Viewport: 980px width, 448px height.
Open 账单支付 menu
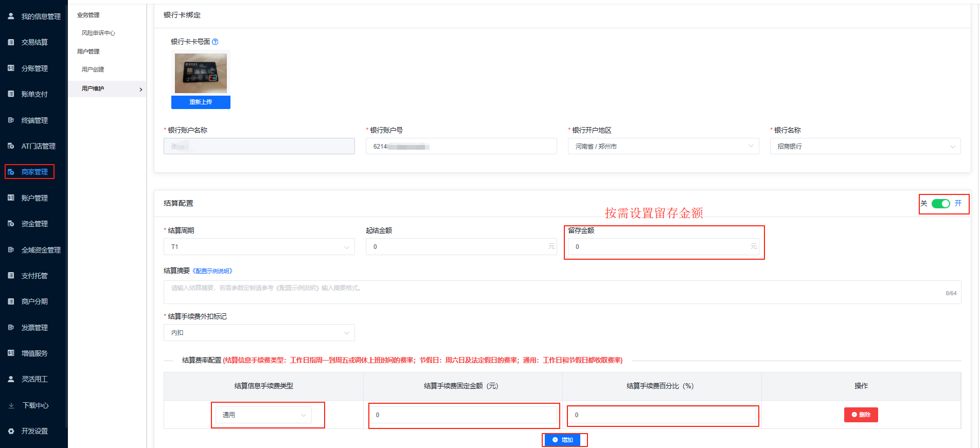[34, 94]
